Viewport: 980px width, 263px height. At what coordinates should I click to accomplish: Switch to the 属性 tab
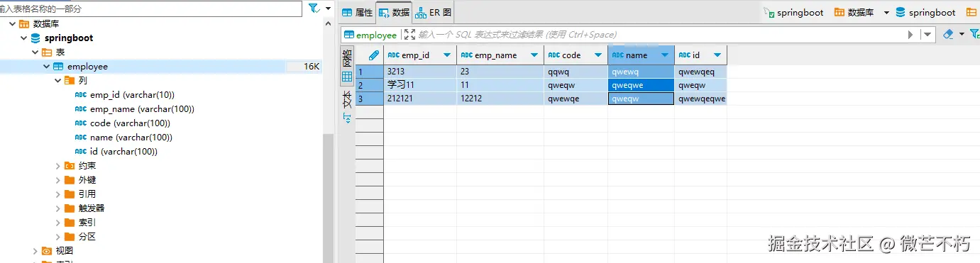tap(357, 12)
